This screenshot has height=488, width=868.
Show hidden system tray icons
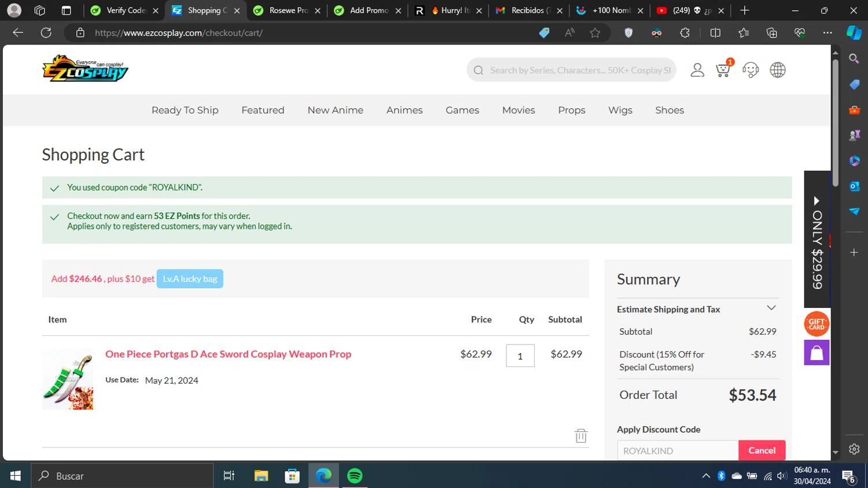(x=706, y=476)
